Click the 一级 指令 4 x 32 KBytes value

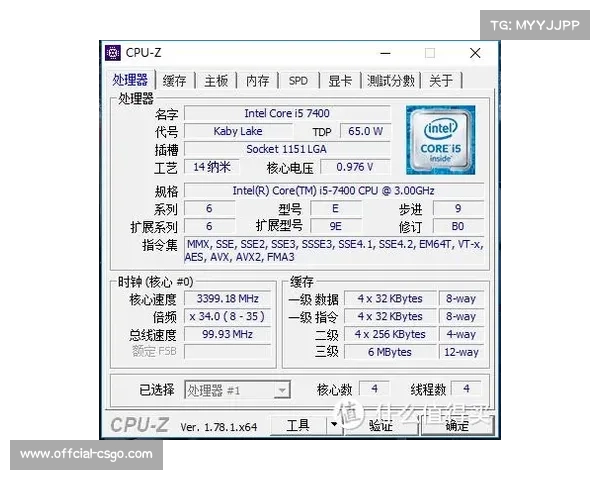pyautogui.click(x=390, y=317)
